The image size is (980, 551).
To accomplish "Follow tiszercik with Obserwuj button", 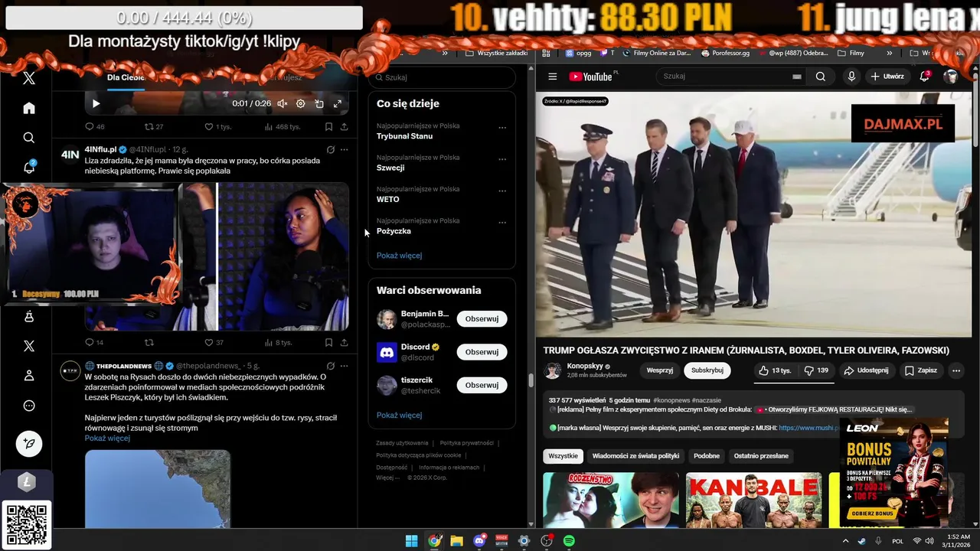I will pyautogui.click(x=482, y=385).
